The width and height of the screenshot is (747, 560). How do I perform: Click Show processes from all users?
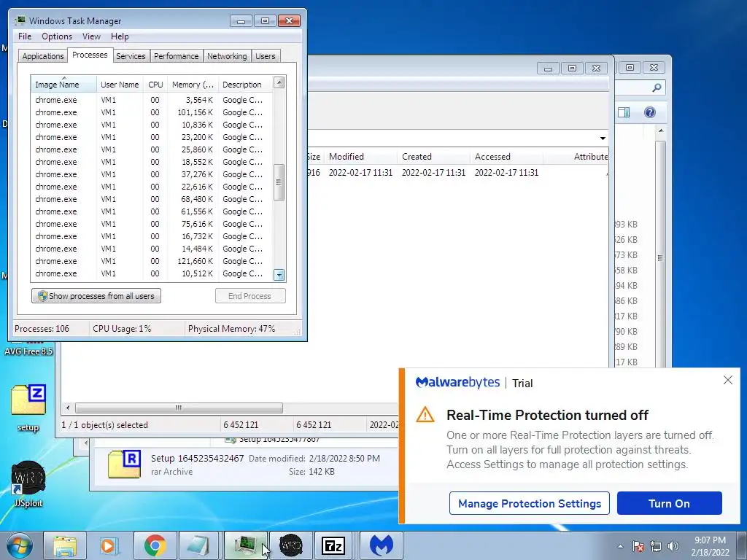96,296
